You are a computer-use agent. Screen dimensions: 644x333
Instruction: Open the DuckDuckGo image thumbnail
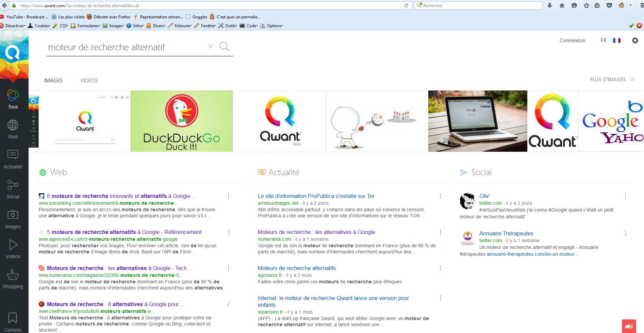point(181,121)
